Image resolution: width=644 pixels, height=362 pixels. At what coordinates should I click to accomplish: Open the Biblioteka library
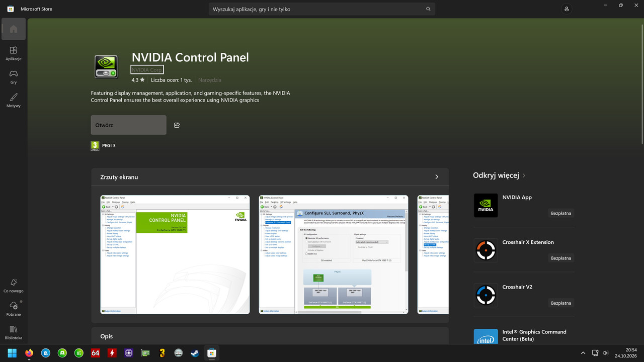coord(14,332)
